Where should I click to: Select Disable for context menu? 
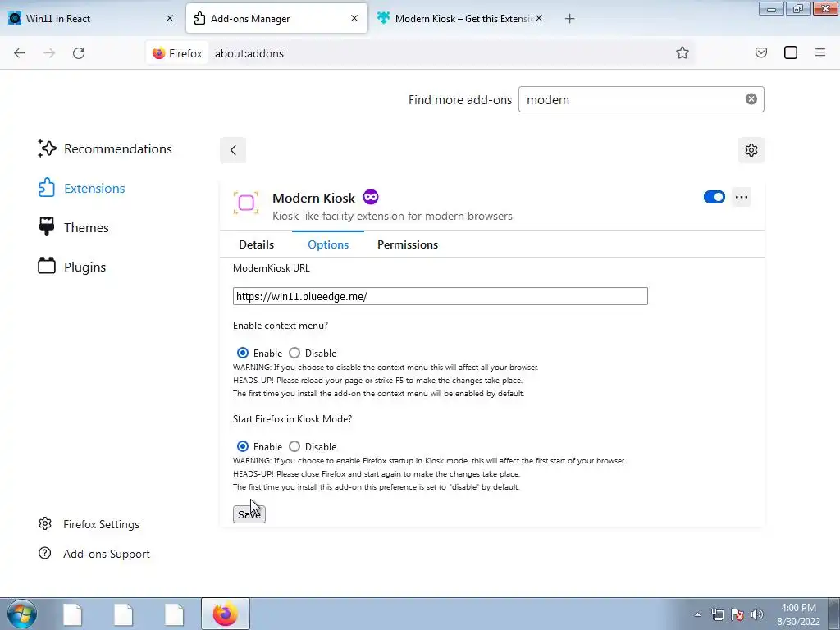pyautogui.click(x=294, y=353)
